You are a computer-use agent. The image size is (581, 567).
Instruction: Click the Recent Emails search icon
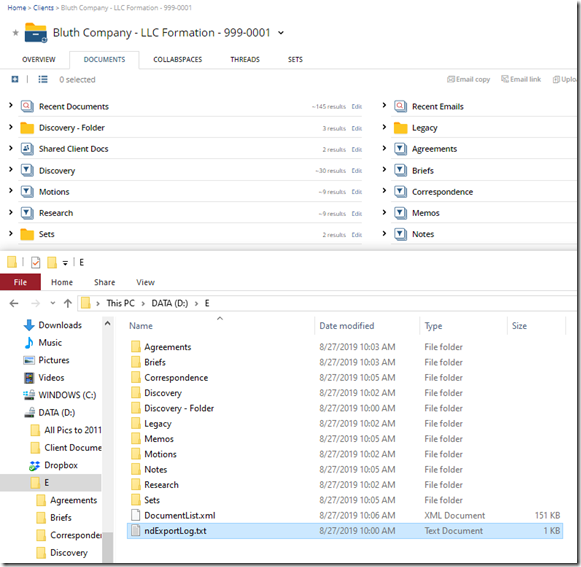pyautogui.click(x=400, y=106)
